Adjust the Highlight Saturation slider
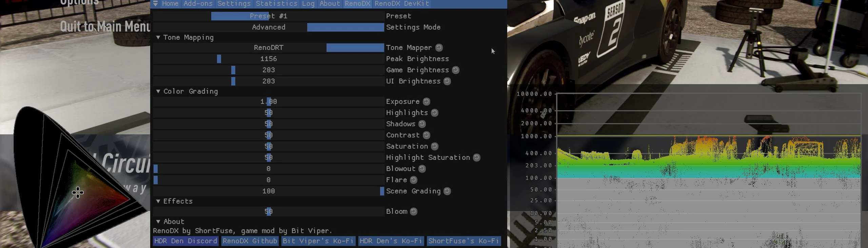 (x=269, y=157)
